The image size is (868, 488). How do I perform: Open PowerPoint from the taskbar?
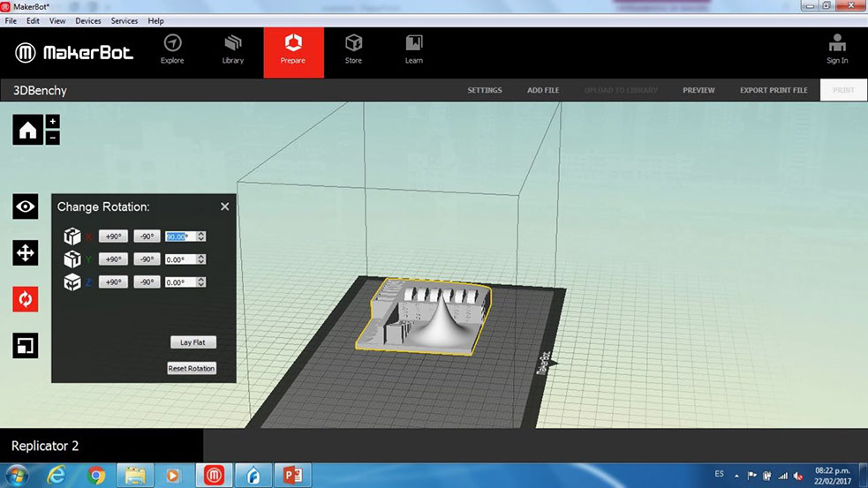pyautogui.click(x=293, y=476)
